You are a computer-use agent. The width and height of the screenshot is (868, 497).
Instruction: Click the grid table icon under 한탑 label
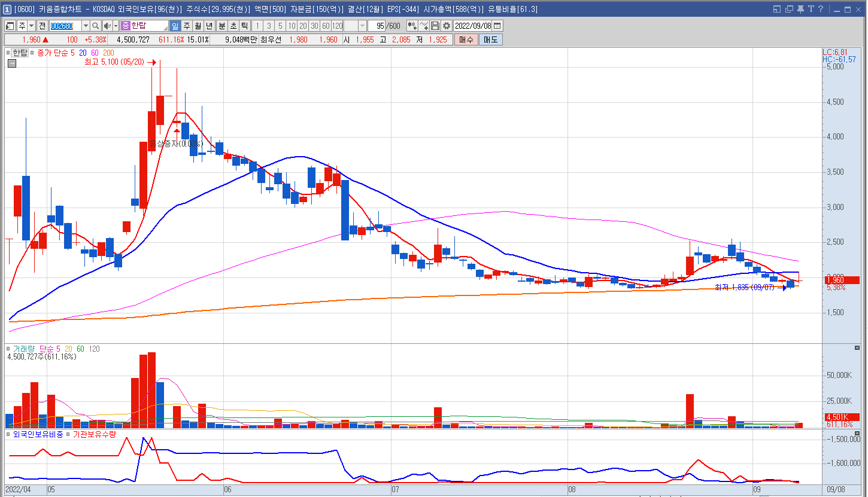pos(12,62)
